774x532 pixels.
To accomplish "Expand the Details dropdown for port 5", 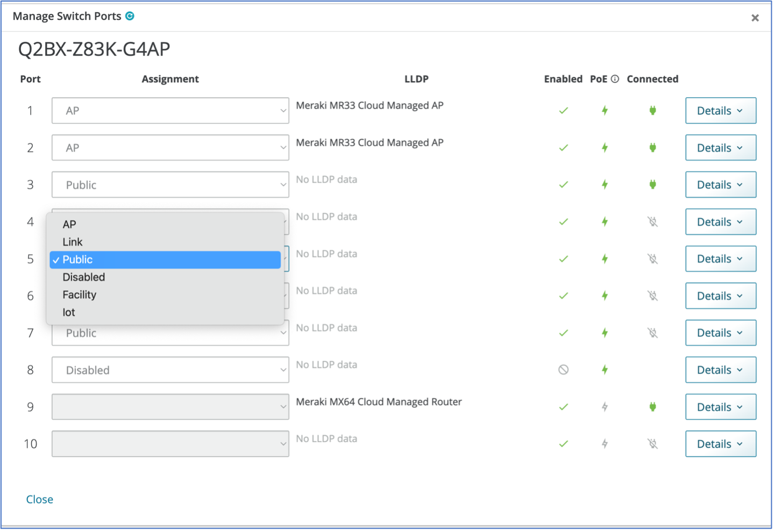I will click(x=720, y=259).
